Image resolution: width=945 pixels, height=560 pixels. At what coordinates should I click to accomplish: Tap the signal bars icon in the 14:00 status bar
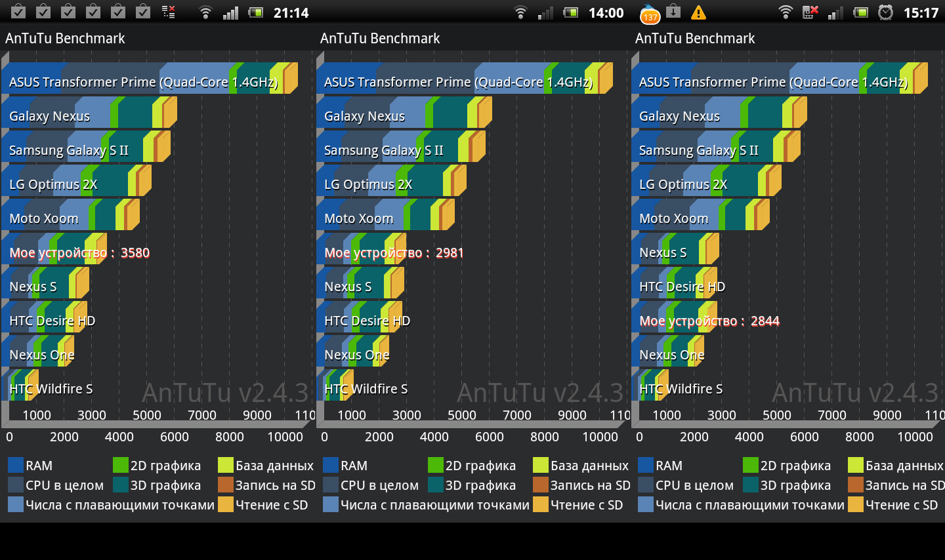(545, 12)
